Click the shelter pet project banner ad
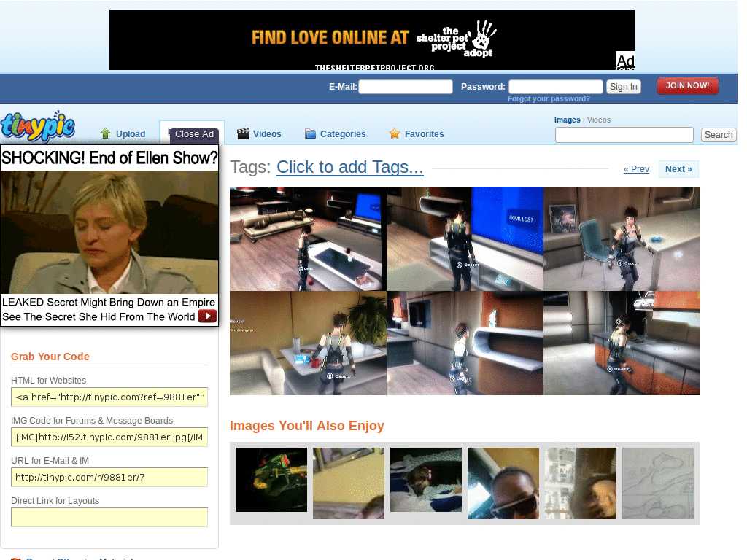The height and width of the screenshot is (560, 747). pyautogui.click(x=371, y=41)
